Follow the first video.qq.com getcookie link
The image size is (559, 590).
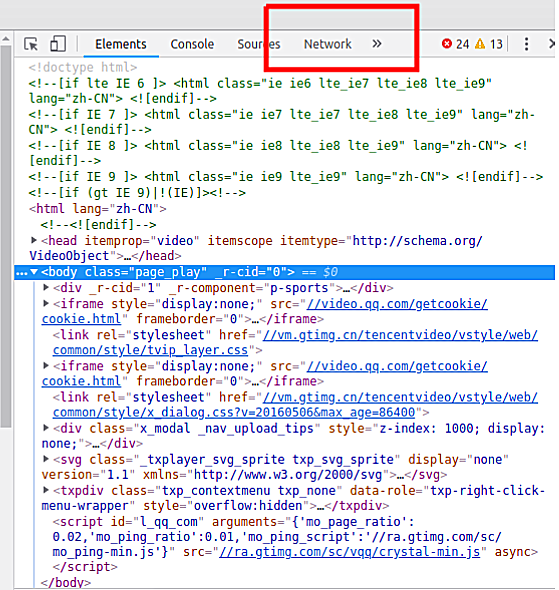click(265, 312)
